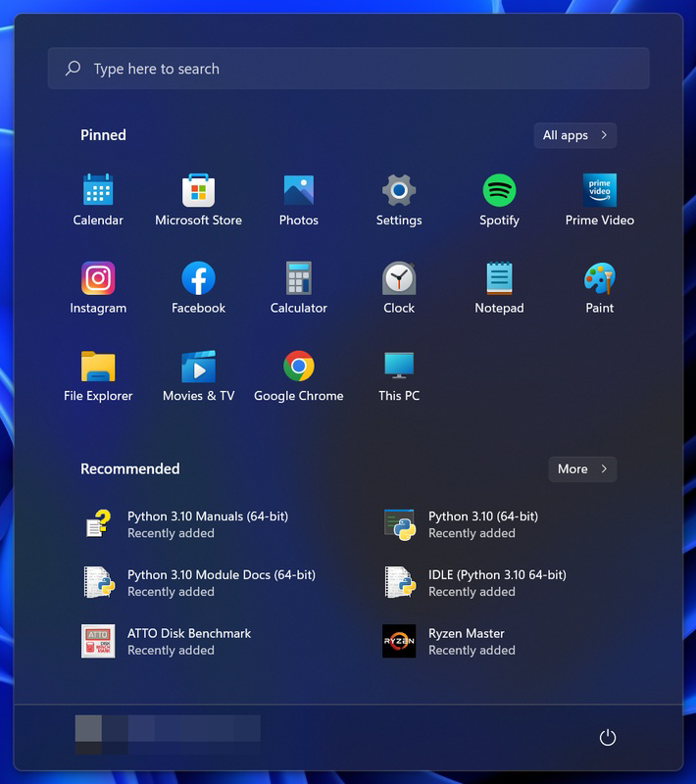696x784 pixels.
Task: Launch Python 3.10 (64-bit)
Action: coord(463,524)
